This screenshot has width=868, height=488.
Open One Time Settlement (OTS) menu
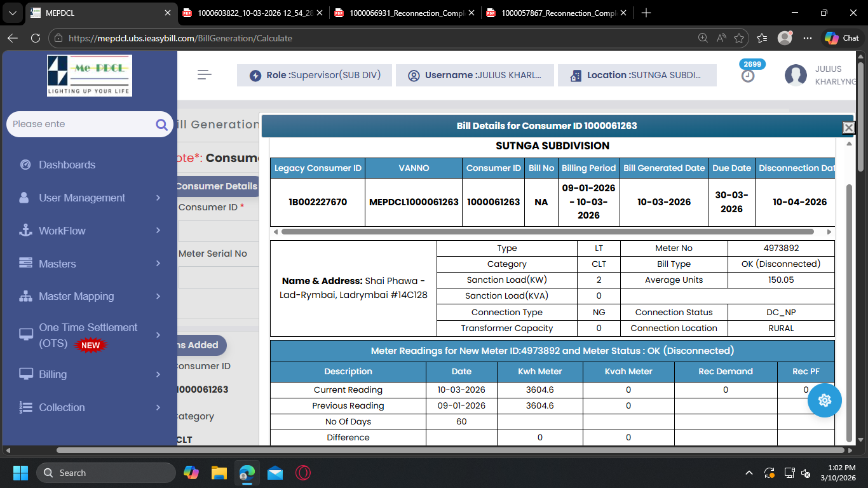click(x=89, y=335)
